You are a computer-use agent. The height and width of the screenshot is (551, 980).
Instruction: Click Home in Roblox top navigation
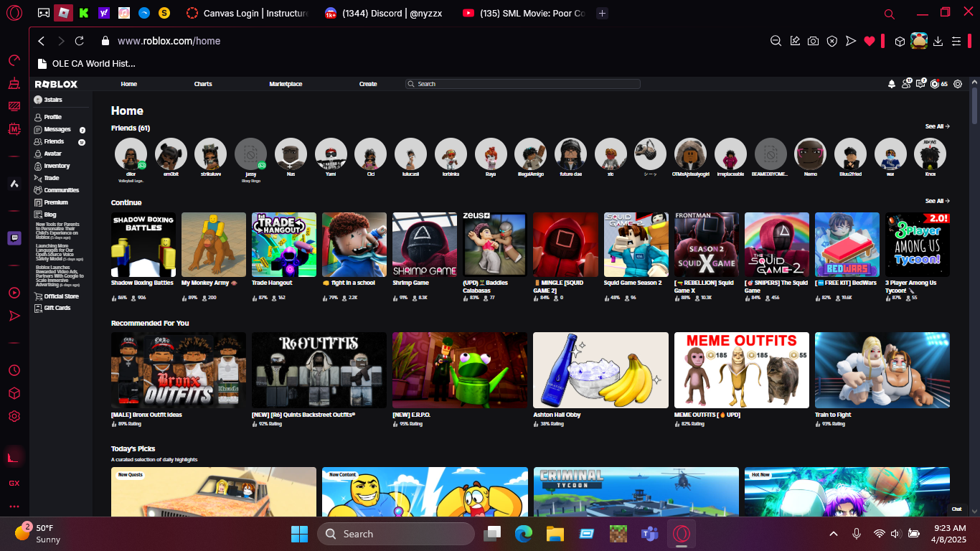(x=129, y=84)
